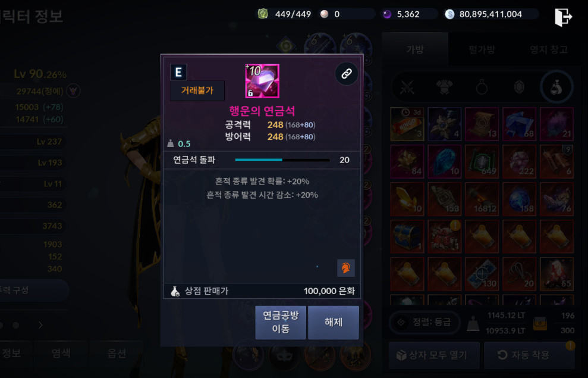Switch to the 펄가방 tab
Viewport: 588px width, 378px height.
[x=482, y=49]
